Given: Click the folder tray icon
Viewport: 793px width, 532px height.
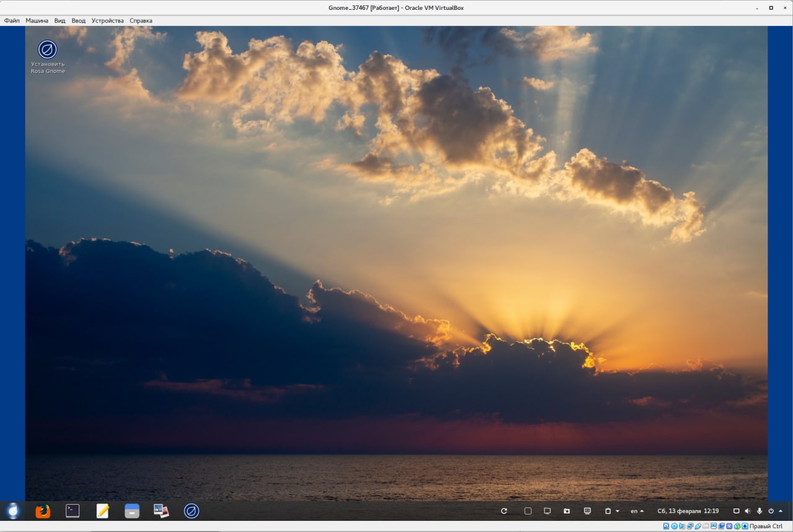Looking at the screenshot, I should coord(566,511).
